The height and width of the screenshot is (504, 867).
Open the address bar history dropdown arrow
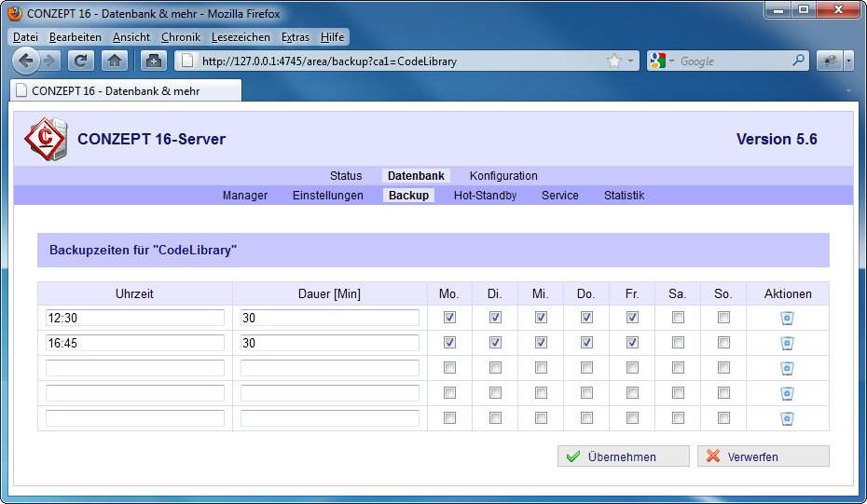[x=630, y=61]
